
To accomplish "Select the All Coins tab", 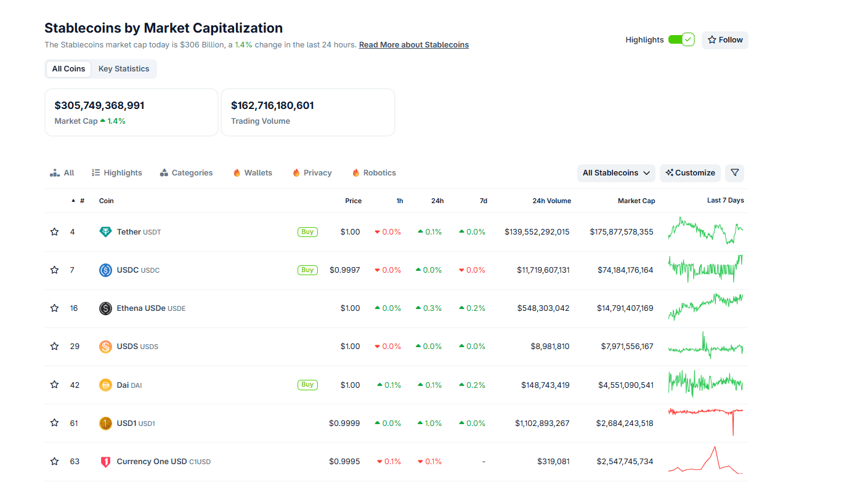I will click(x=68, y=68).
